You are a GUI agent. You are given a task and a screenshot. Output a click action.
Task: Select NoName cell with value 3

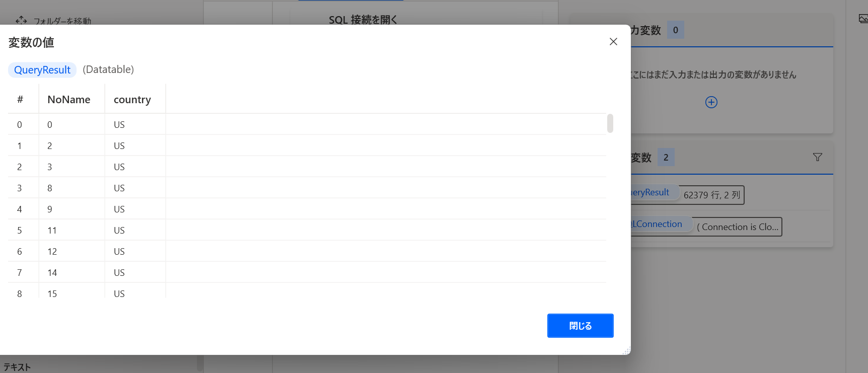coord(71,167)
